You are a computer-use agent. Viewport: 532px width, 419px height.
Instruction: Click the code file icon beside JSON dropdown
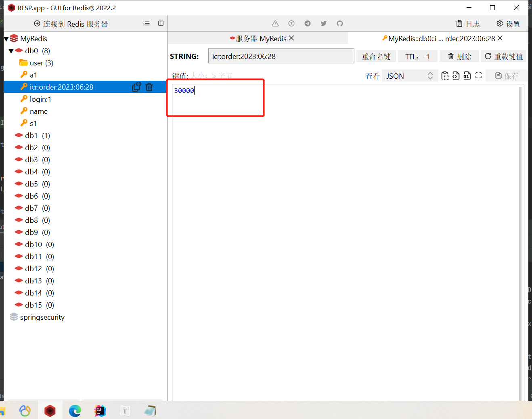(x=456, y=75)
